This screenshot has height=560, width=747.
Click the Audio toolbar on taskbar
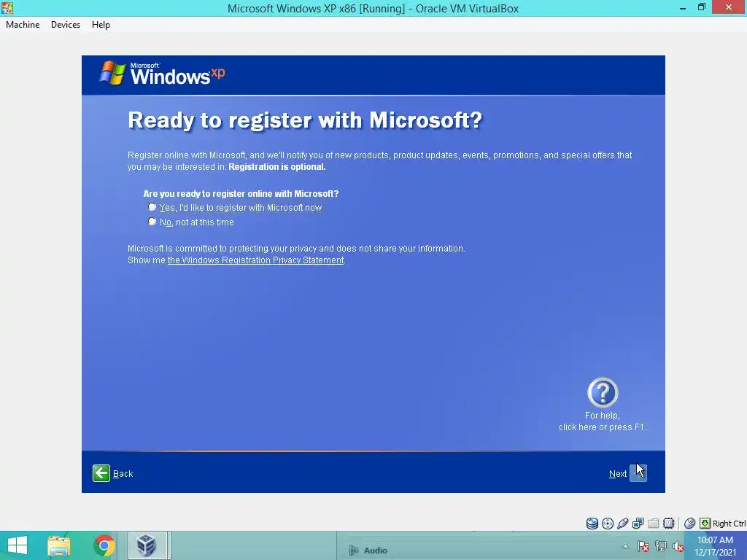[368, 551]
